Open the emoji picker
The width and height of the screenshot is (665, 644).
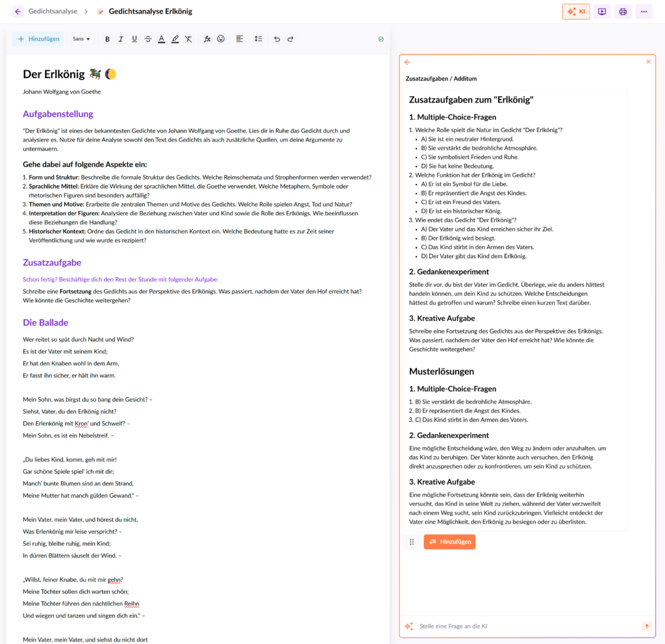pos(221,39)
